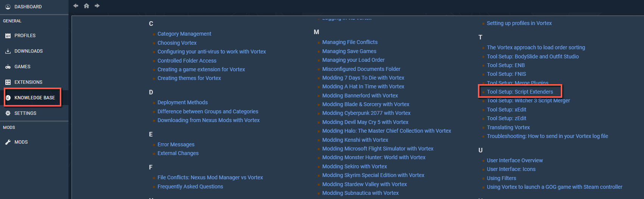644x199 pixels.
Task: Open Creating themes for Vortex
Action: [x=189, y=78]
